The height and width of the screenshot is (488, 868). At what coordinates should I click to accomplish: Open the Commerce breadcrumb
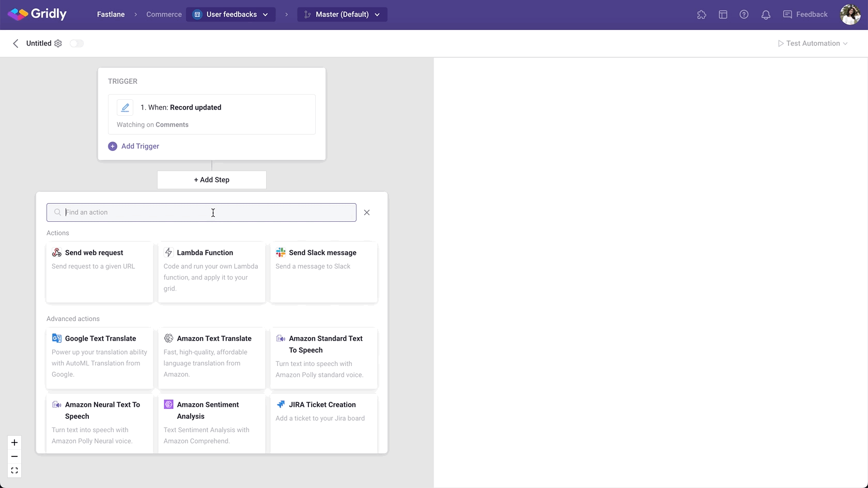[x=164, y=14]
